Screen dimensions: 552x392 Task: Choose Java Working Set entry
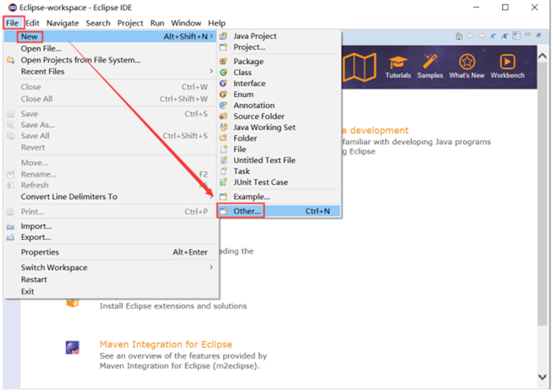(278, 127)
